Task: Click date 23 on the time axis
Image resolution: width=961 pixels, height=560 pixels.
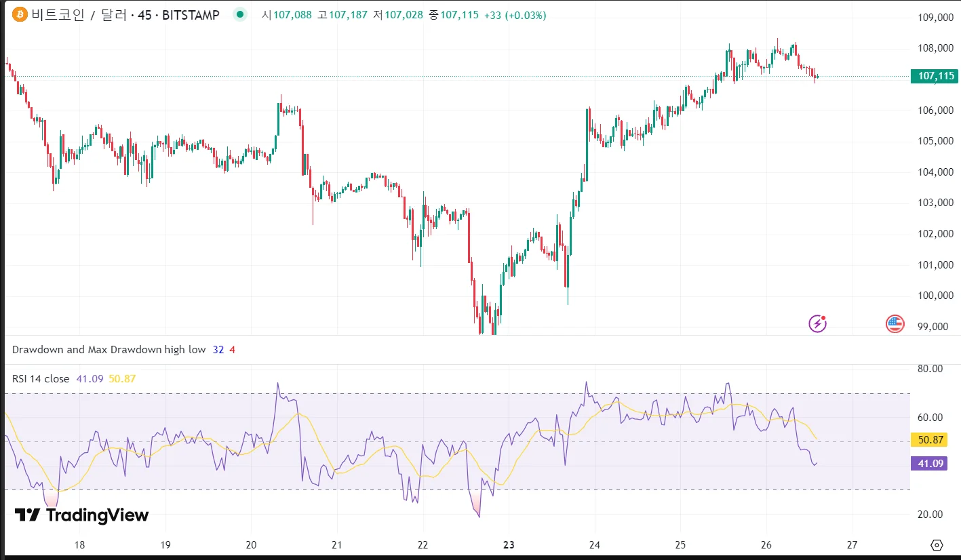Action: pyautogui.click(x=509, y=544)
